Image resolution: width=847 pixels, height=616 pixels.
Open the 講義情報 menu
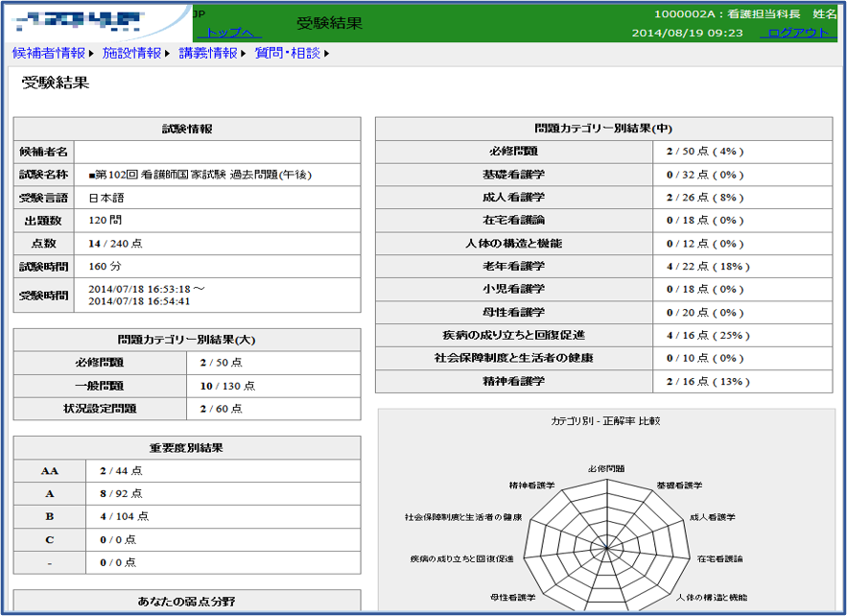click(x=208, y=53)
